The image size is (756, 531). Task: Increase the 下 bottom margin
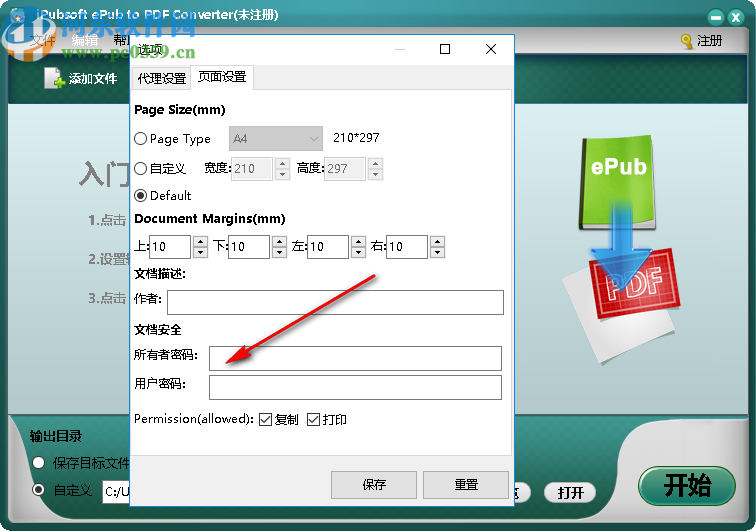279,241
